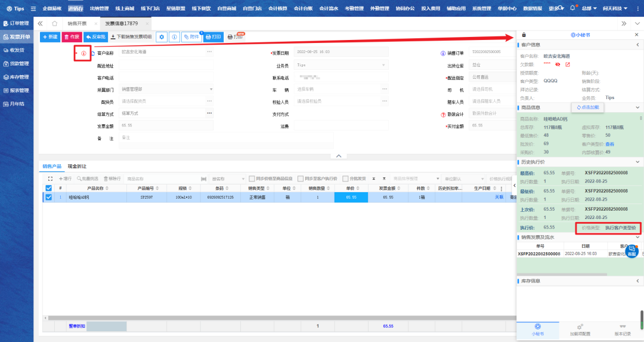The width and height of the screenshot is (644, 342).
Task: Open the 业务员 dropdown
Action: 342,65
